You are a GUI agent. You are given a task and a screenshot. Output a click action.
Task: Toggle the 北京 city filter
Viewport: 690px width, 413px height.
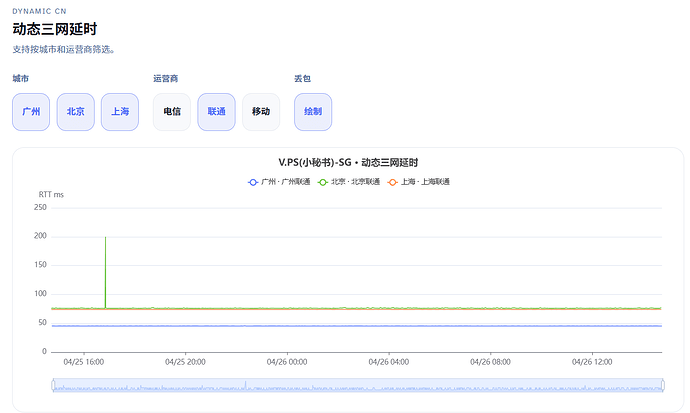click(x=76, y=112)
